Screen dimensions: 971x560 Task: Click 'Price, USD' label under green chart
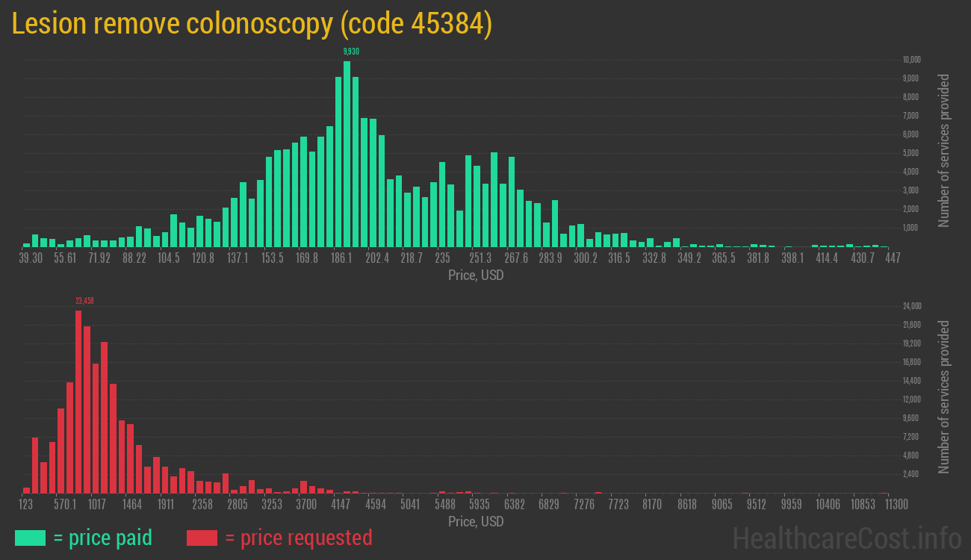[x=476, y=276]
